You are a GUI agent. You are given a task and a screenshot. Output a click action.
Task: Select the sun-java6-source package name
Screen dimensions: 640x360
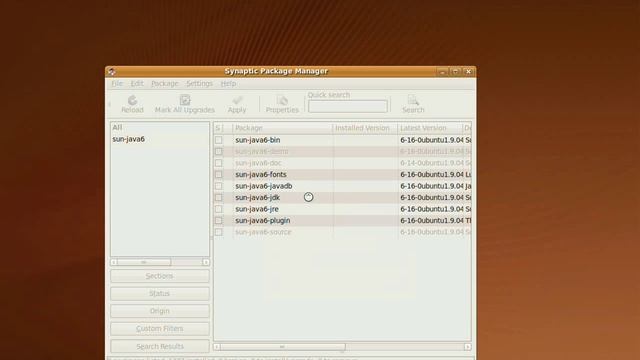(x=263, y=232)
